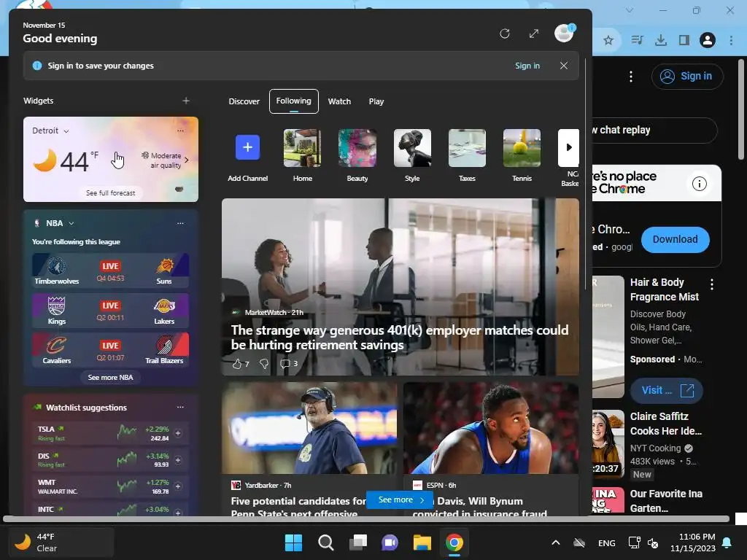Open Chrome media control icon
Viewport: 747px width, 560px height.
(x=637, y=40)
